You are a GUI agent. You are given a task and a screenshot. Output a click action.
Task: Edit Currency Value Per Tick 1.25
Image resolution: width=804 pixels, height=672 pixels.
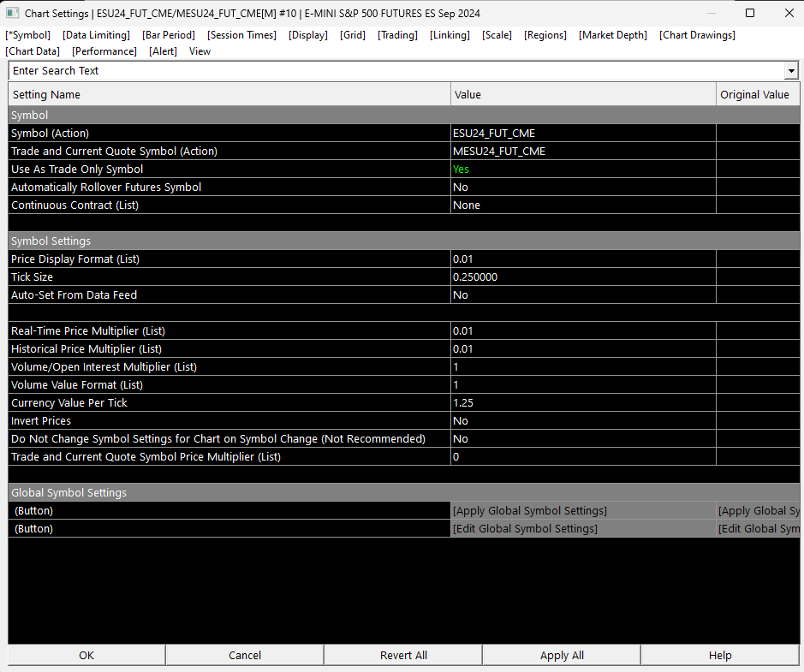(583, 403)
